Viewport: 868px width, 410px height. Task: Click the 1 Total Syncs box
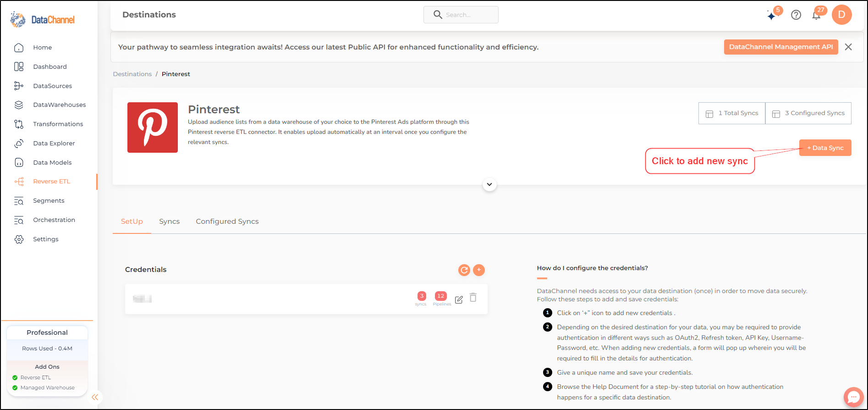[732, 113]
